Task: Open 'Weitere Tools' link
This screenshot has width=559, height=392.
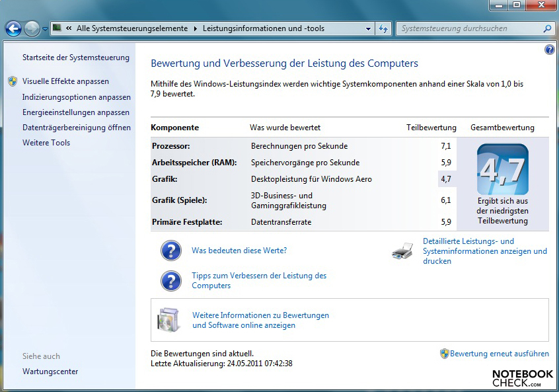Action: tap(46, 143)
